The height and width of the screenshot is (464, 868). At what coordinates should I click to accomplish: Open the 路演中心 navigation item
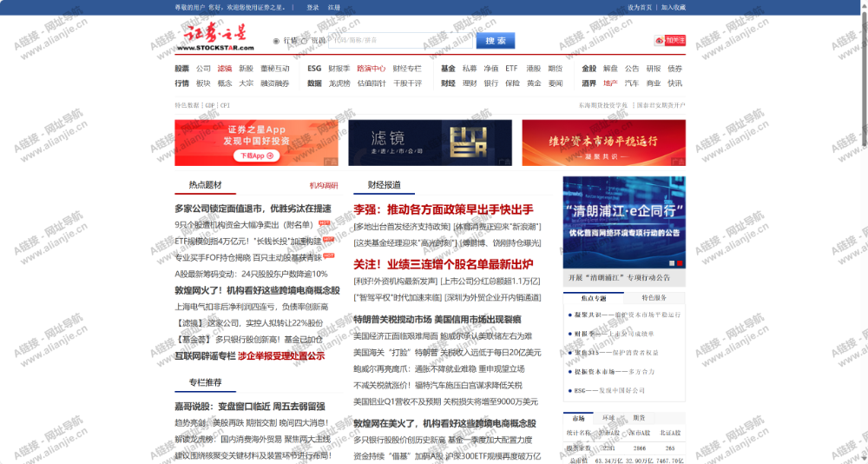pyautogui.click(x=371, y=68)
